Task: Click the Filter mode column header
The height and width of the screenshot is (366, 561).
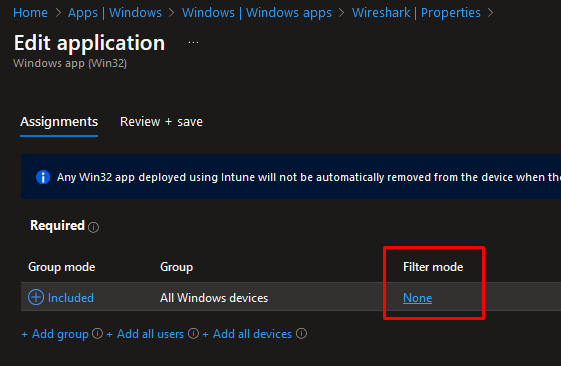Action: click(x=433, y=267)
